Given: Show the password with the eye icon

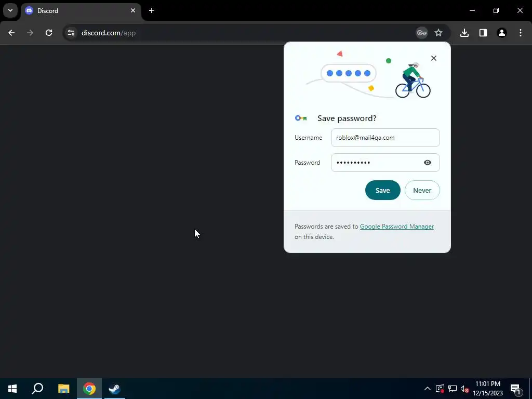Looking at the screenshot, I should (428, 163).
